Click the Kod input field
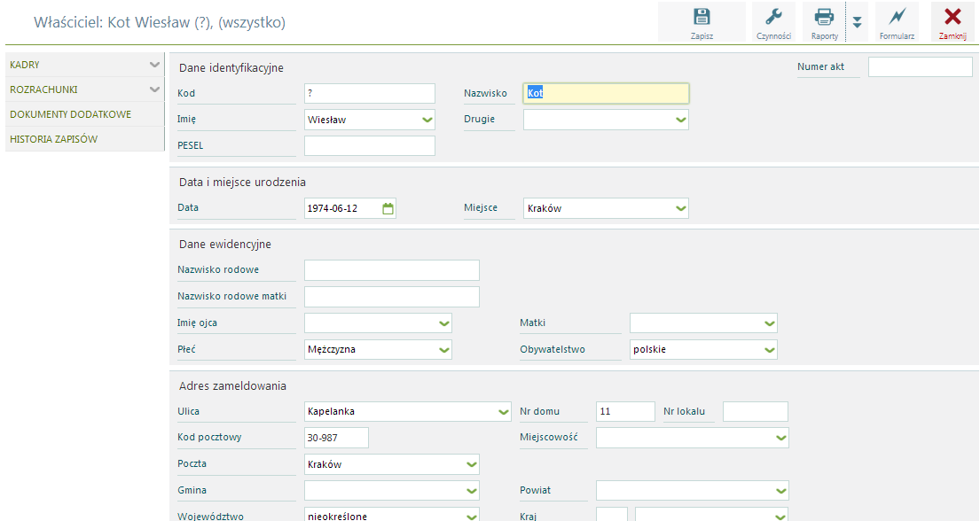 click(369, 94)
